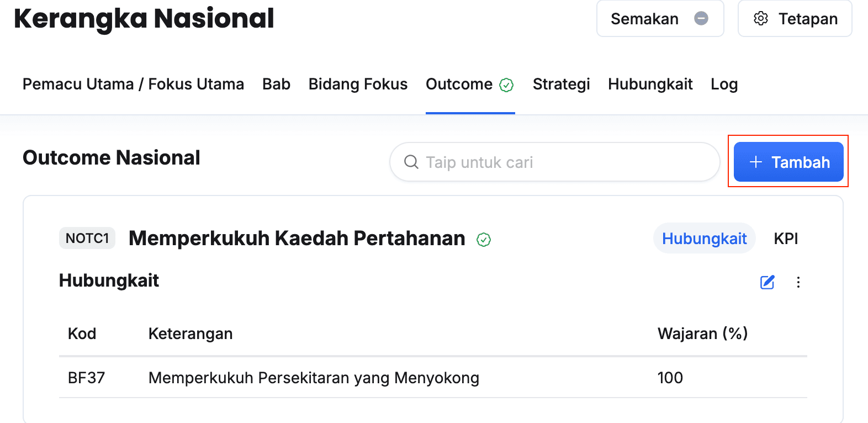Go to the Bab tab
This screenshot has width=868, height=423.
pyautogui.click(x=276, y=84)
